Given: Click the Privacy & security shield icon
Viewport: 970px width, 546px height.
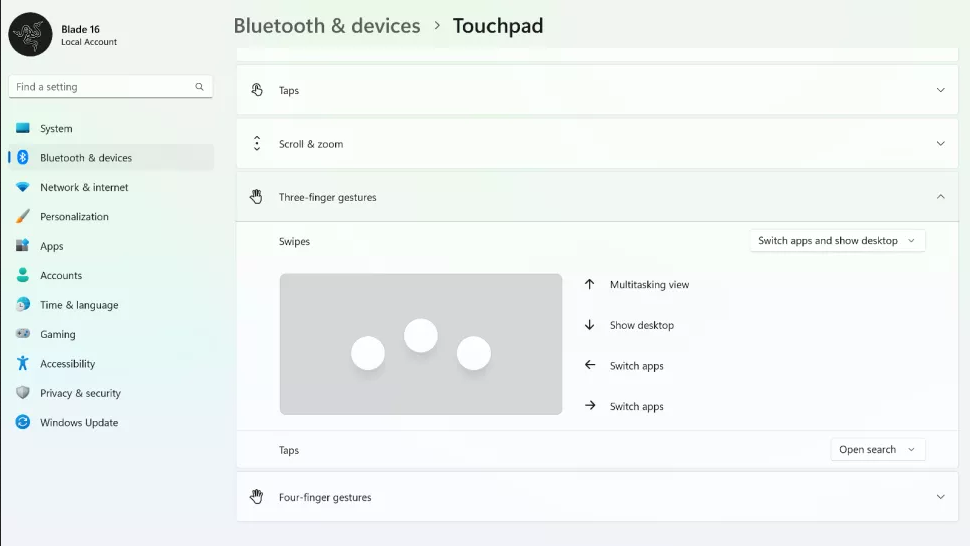Looking at the screenshot, I should click(23, 393).
